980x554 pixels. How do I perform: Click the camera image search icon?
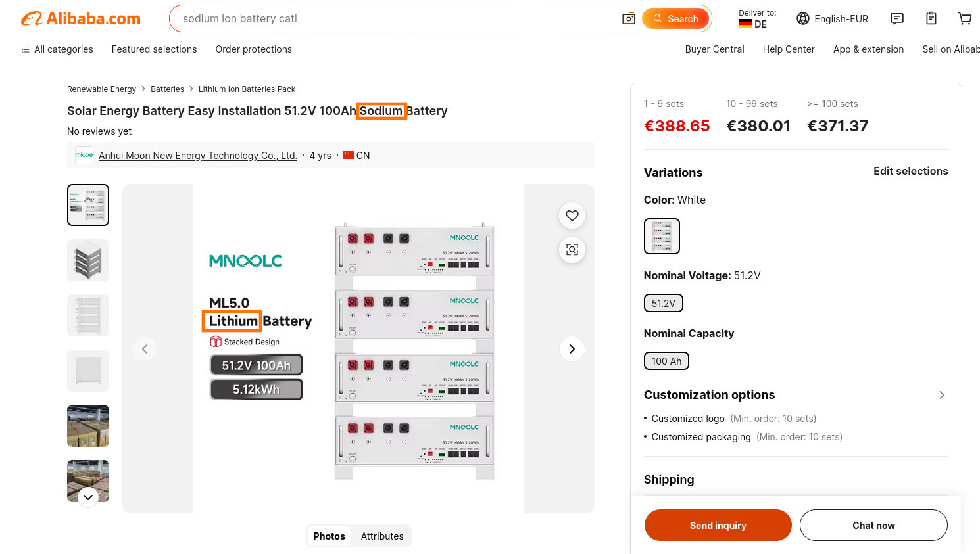(629, 18)
